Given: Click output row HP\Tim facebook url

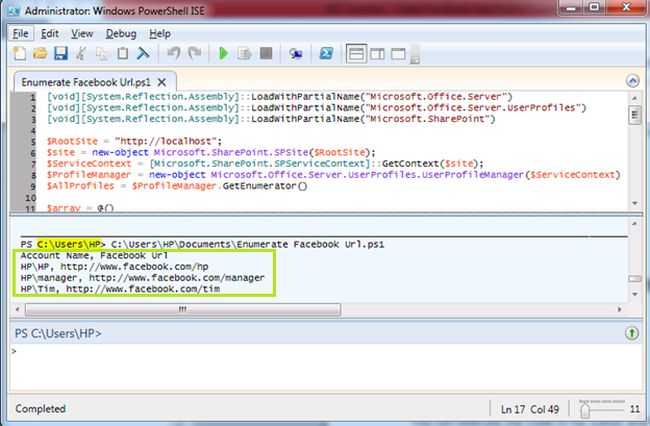Looking at the screenshot, I should pos(120,288).
